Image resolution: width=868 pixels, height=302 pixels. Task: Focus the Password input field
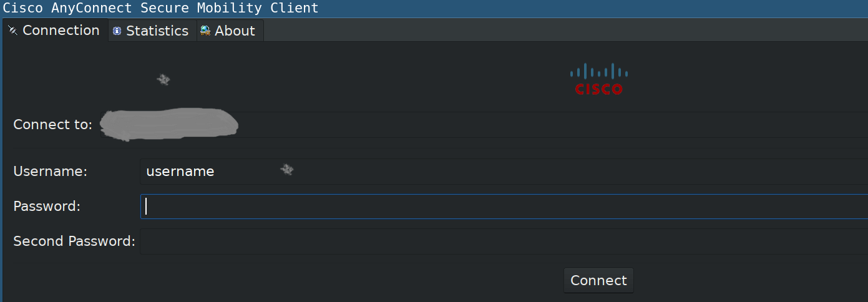[x=504, y=207]
